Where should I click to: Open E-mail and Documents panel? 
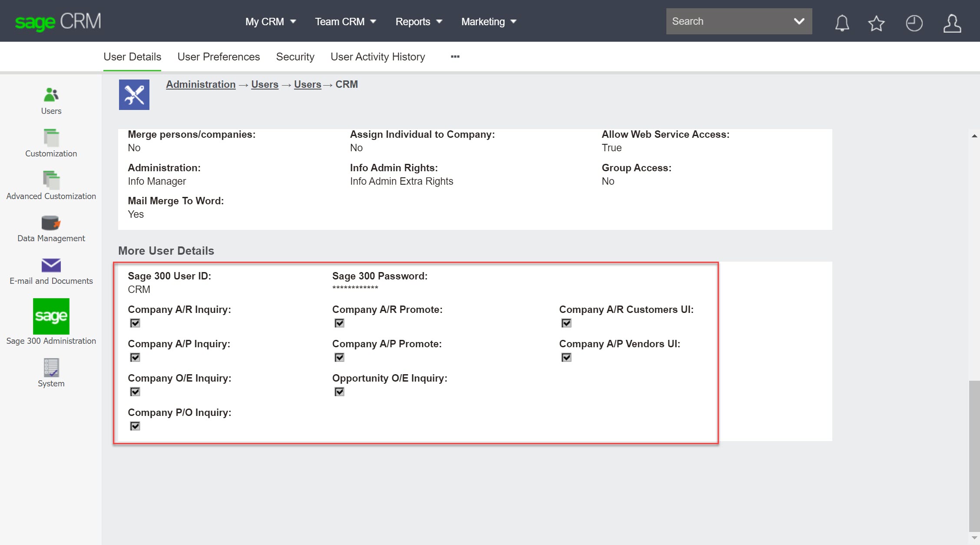point(51,270)
